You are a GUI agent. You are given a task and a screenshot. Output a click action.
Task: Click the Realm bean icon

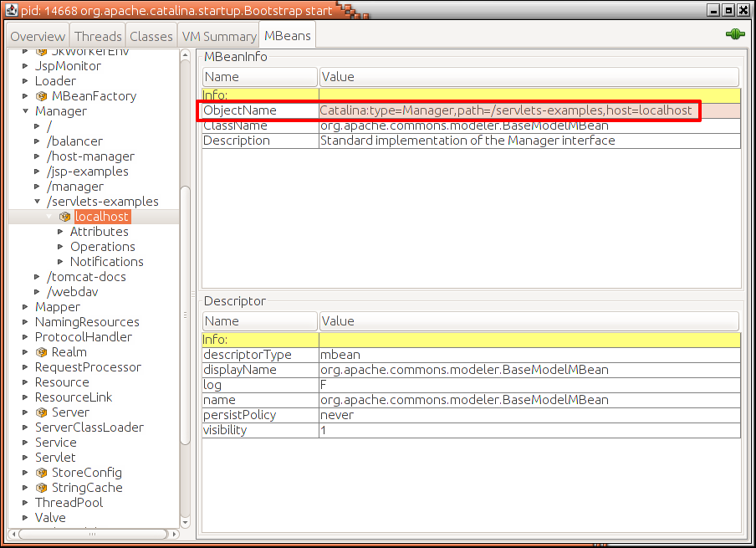(x=41, y=352)
